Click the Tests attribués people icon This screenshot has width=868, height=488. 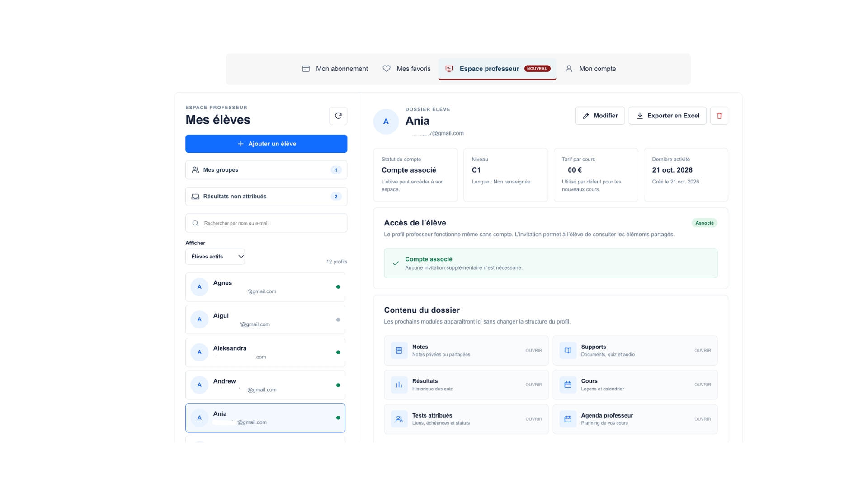[x=399, y=419]
